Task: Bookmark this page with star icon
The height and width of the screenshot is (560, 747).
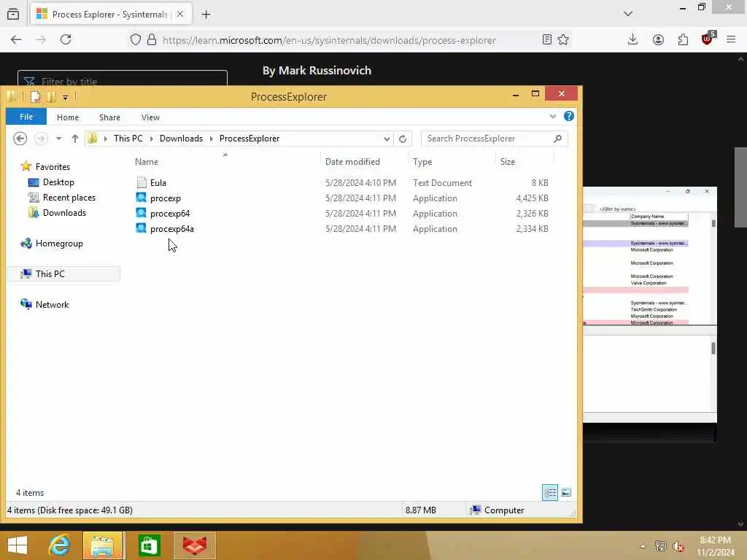Action: tap(563, 39)
